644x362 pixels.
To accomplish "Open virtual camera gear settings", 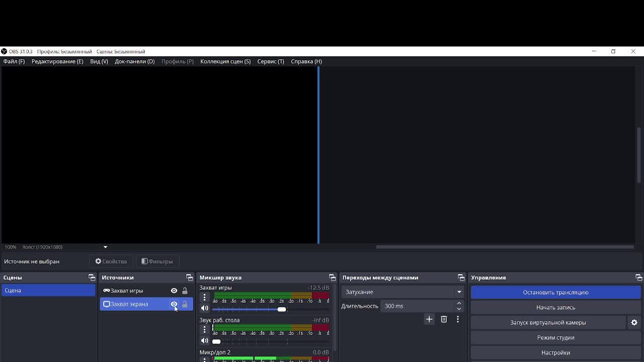I will coord(634,322).
